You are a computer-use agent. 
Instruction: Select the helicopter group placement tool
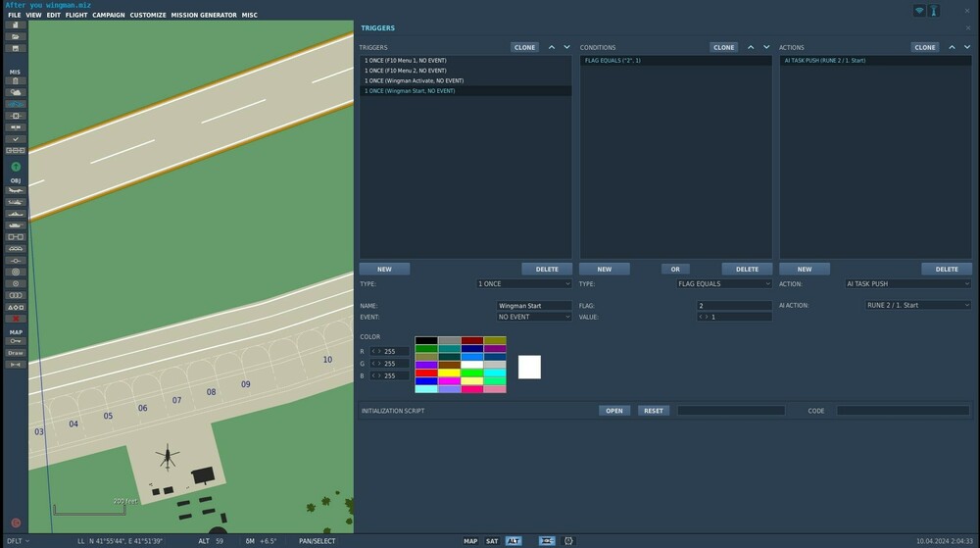(x=16, y=202)
